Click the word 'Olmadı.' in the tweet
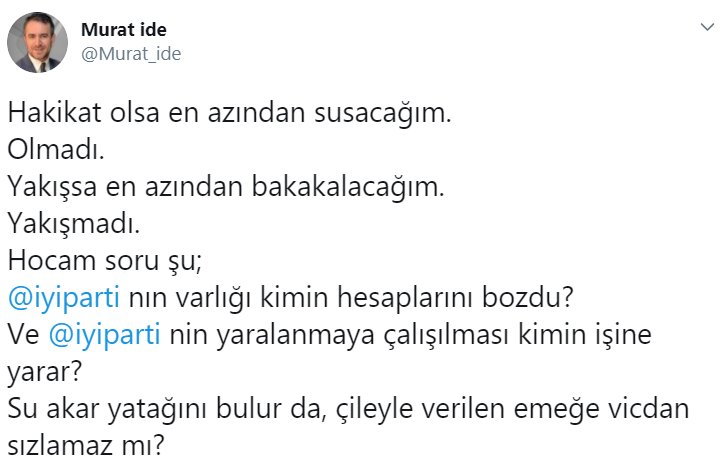This screenshot has width=724, height=473. [x=56, y=150]
